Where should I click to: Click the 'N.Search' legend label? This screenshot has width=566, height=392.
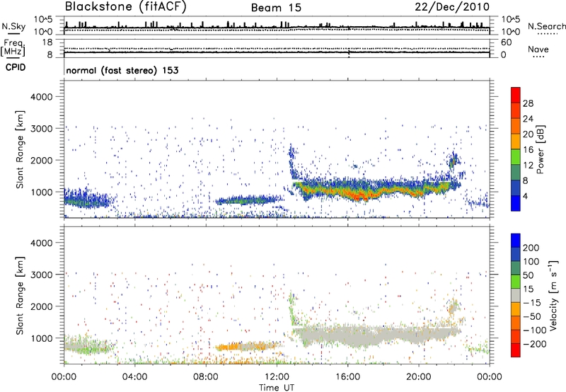[x=546, y=26]
